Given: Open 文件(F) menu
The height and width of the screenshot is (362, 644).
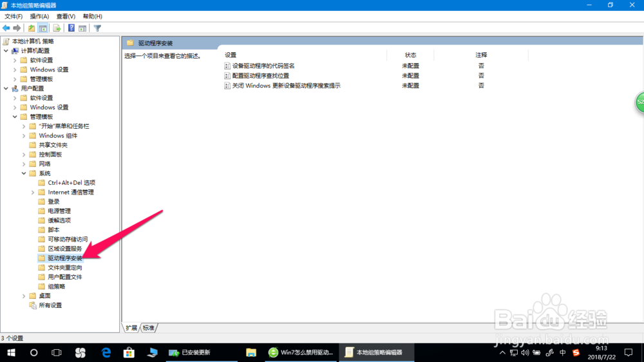Looking at the screenshot, I should tap(14, 17).
